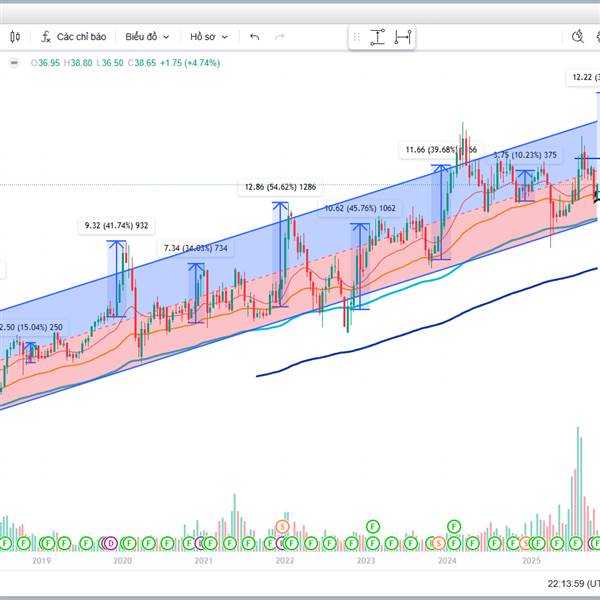
Task: Click the raised F event marker above 2024
Action: tap(454, 527)
